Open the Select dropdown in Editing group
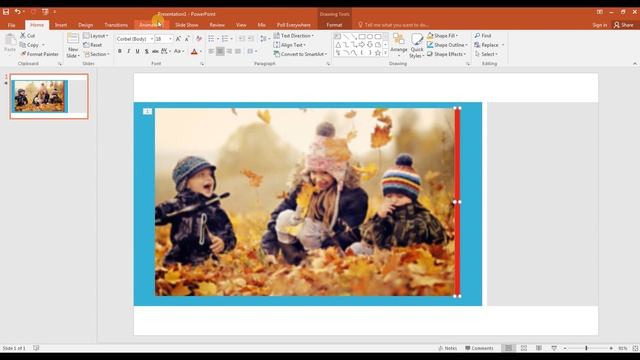 (486, 54)
